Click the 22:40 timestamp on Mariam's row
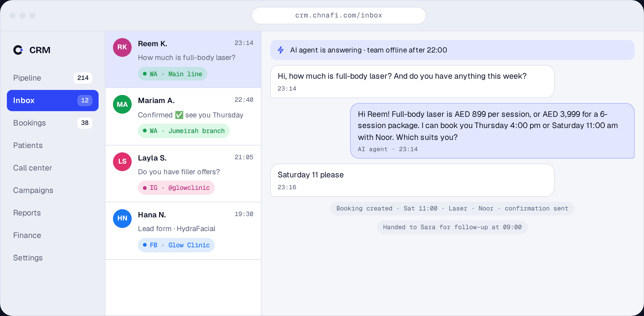The image size is (644, 316). (x=244, y=100)
